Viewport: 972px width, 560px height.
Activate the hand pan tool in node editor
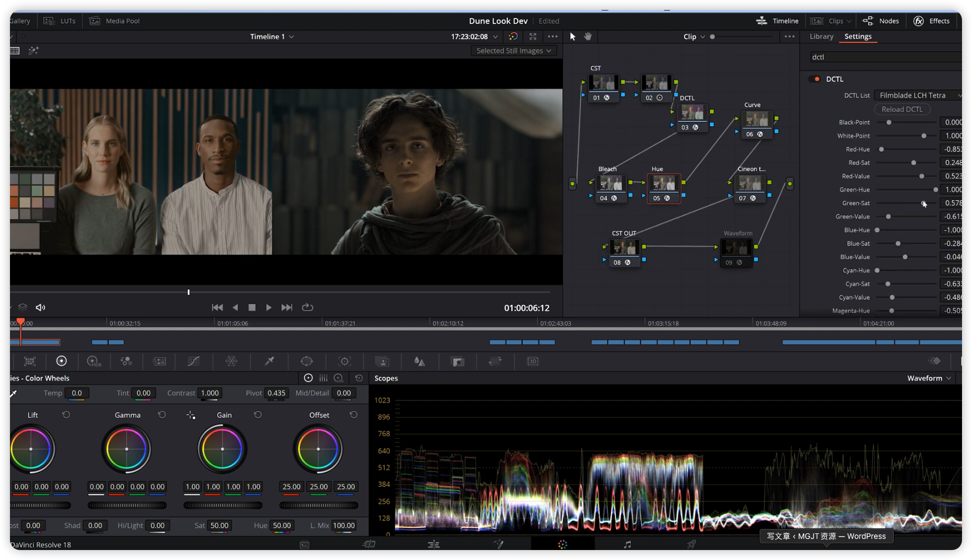[588, 37]
